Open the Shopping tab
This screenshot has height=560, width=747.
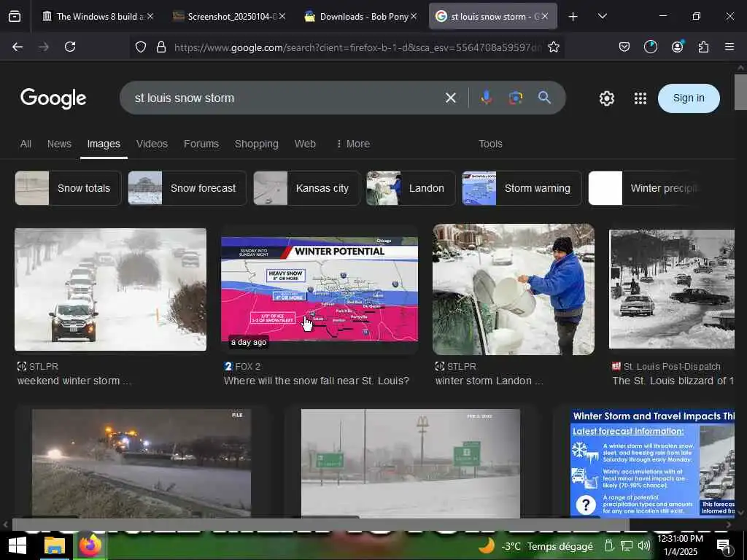(x=256, y=144)
